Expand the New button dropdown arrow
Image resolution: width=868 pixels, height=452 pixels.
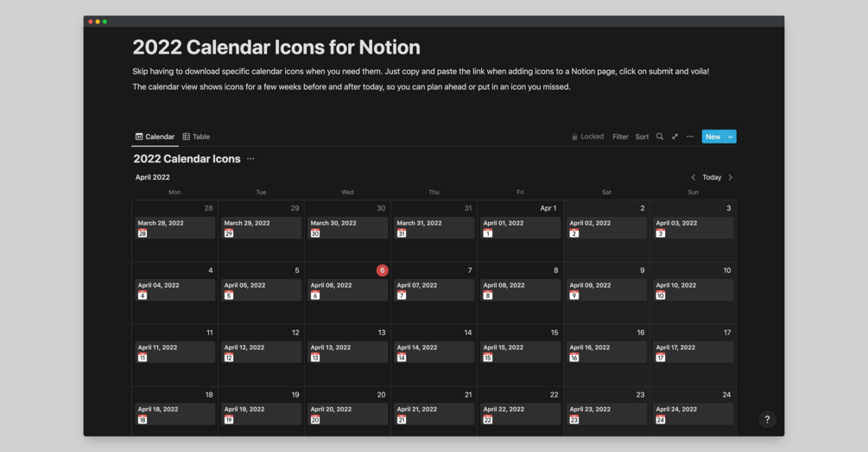click(x=731, y=137)
